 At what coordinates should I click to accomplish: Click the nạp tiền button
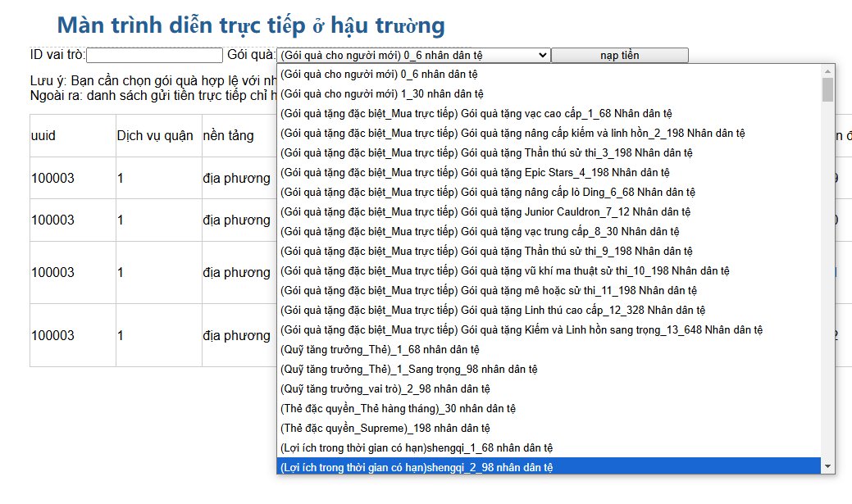pos(619,55)
